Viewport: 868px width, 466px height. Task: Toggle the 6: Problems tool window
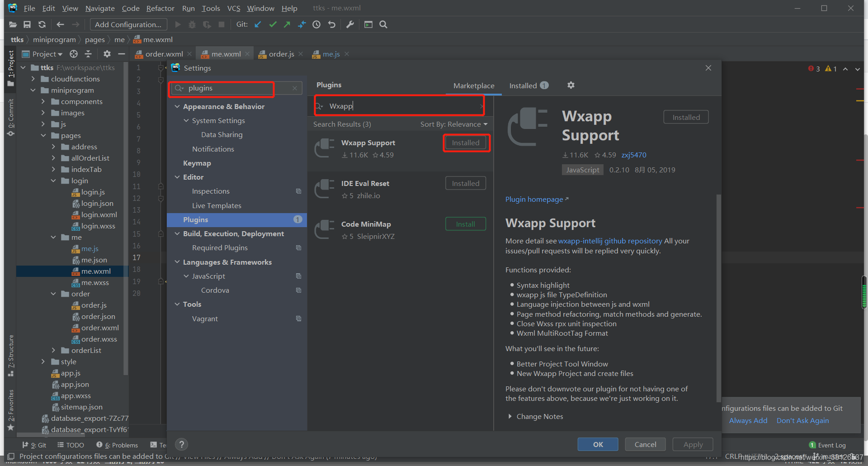pos(117,445)
